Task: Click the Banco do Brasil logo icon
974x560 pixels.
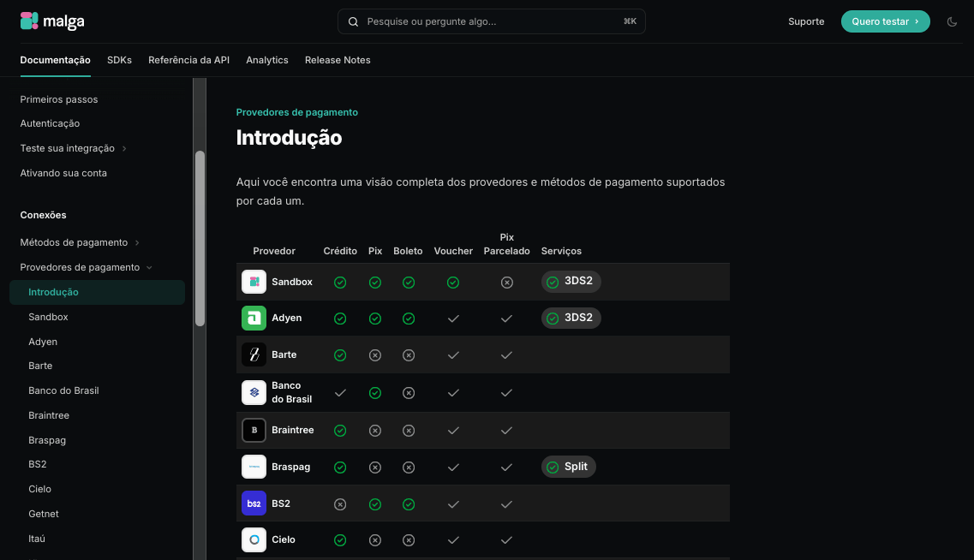Action: [x=254, y=392]
